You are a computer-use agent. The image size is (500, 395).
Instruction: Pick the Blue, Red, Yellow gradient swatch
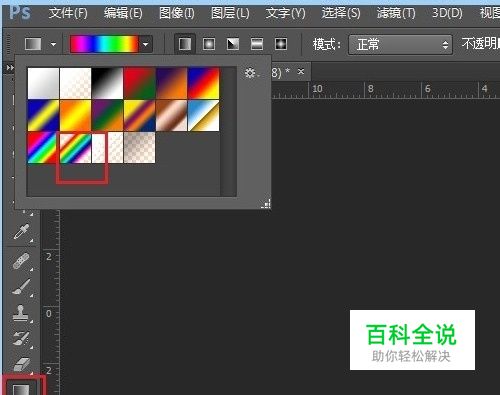[x=203, y=83]
